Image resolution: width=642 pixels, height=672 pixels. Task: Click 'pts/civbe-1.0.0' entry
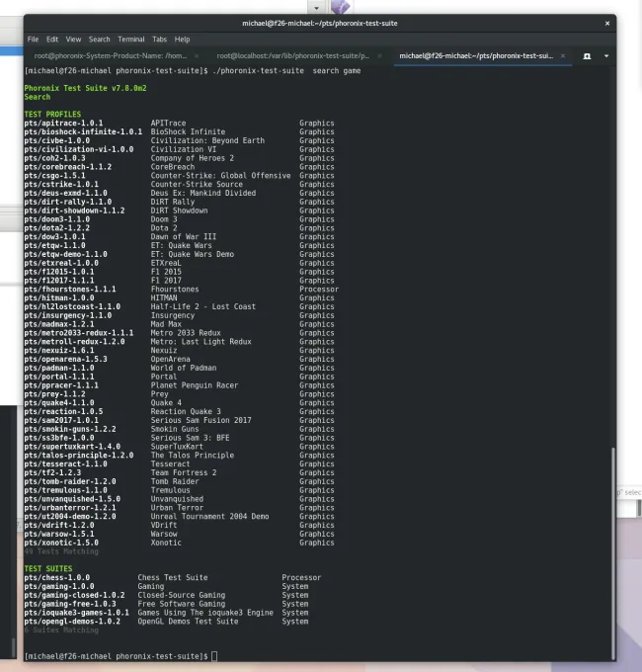[57, 140]
